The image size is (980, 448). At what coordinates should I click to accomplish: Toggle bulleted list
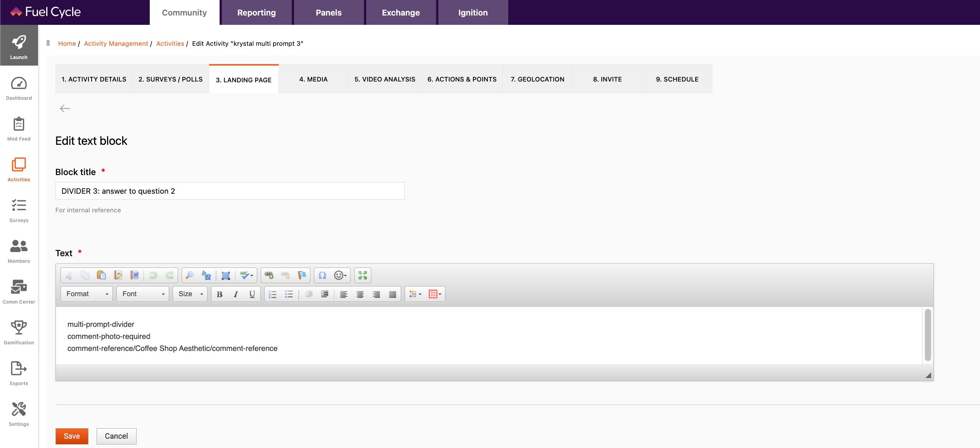289,294
